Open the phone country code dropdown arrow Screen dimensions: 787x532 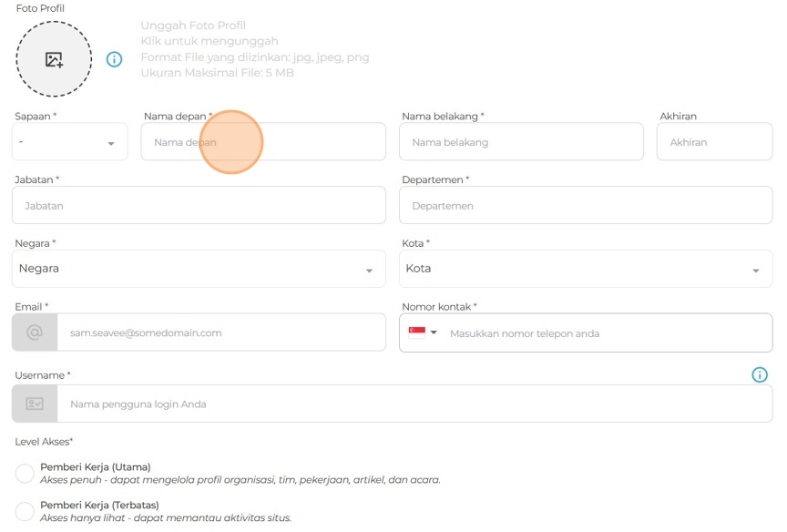point(434,332)
